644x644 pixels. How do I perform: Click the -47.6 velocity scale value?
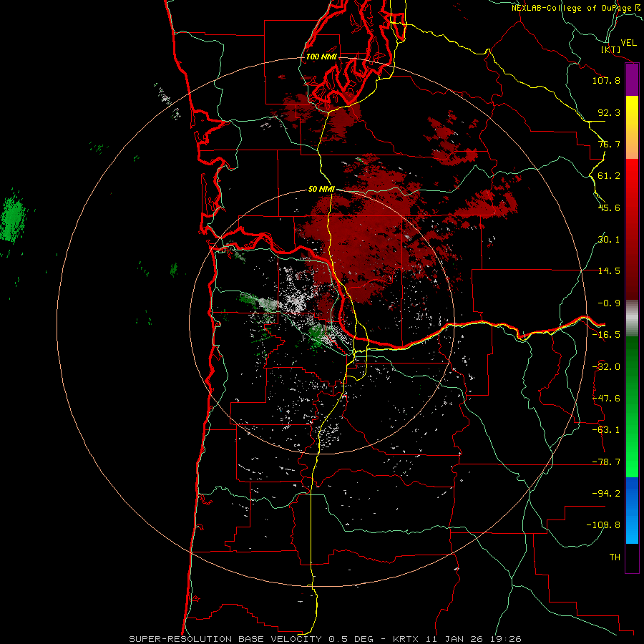click(606, 399)
